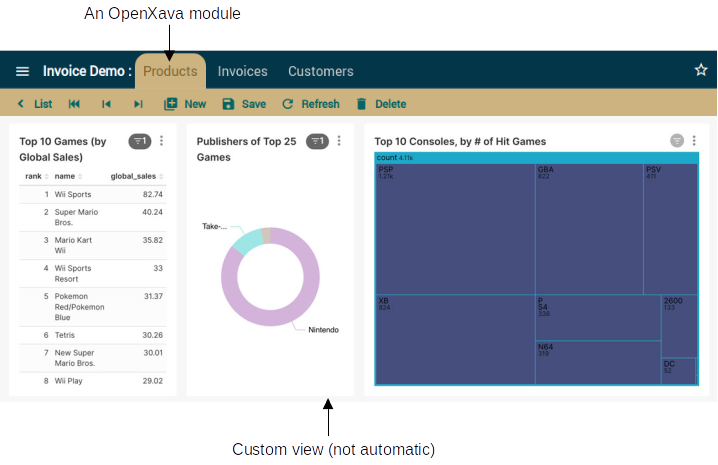This screenshot has width=718, height=465.
Task: Click the count 4.11k treemap header
Action: (x=536, y=158)
